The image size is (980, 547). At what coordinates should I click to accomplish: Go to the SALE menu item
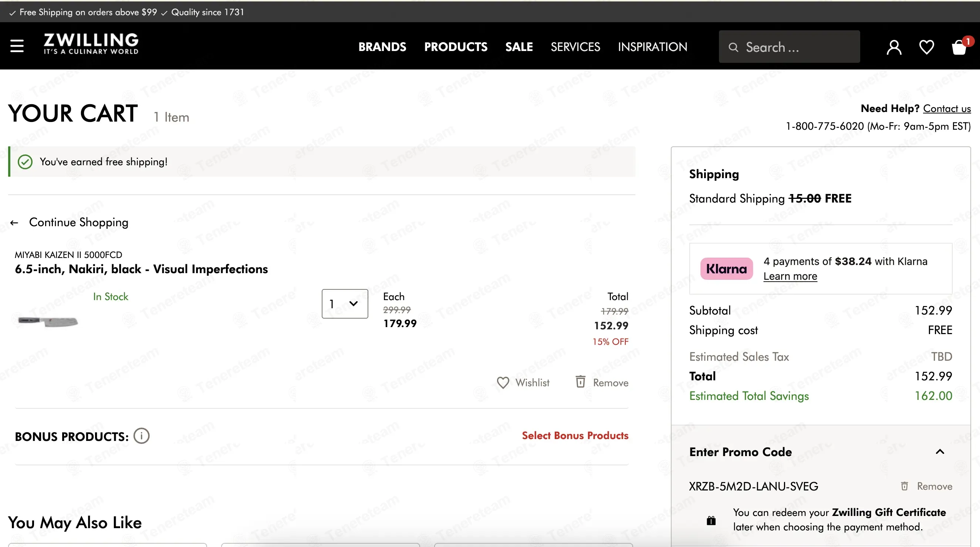pyautogui.click(x=519, y=47)
